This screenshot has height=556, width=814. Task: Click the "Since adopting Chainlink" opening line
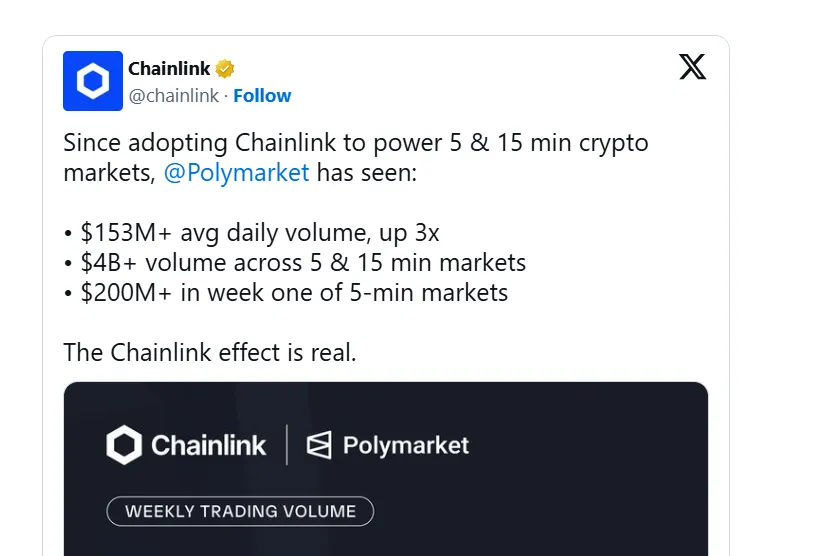[355, 142]
